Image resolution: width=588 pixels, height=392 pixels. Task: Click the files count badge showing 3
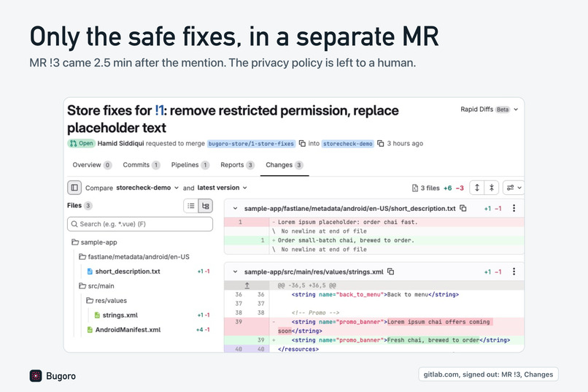pos(88,206)
